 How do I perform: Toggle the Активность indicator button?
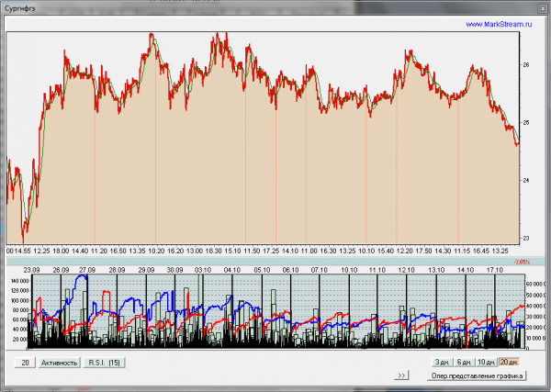click(59, 363)
